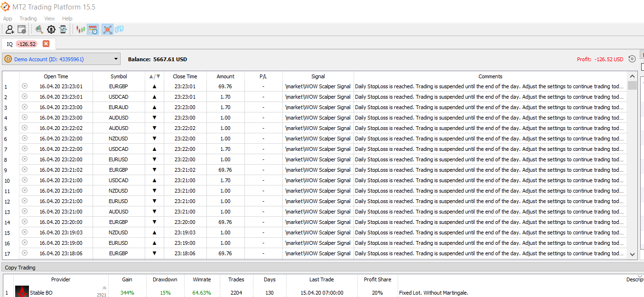Open the Demo Account dropdown
Viewport: 644px width, 297px height.
(x=61, y=59)
